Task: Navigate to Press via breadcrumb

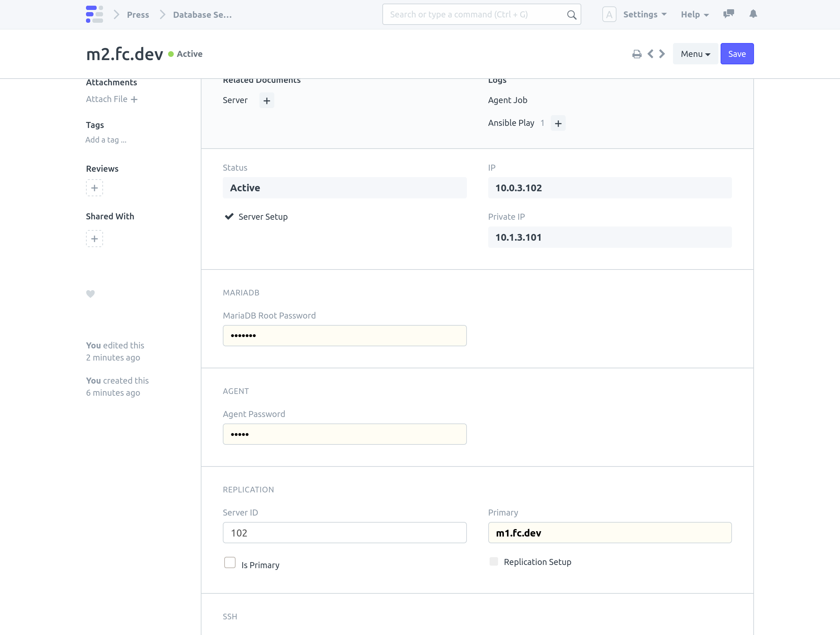Action: [138, 15]
